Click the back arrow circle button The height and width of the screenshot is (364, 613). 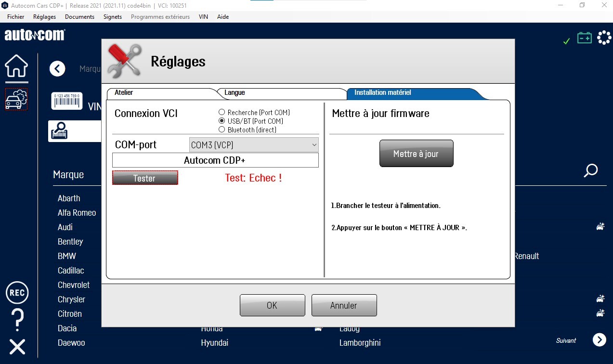click(x=57, y=69)
